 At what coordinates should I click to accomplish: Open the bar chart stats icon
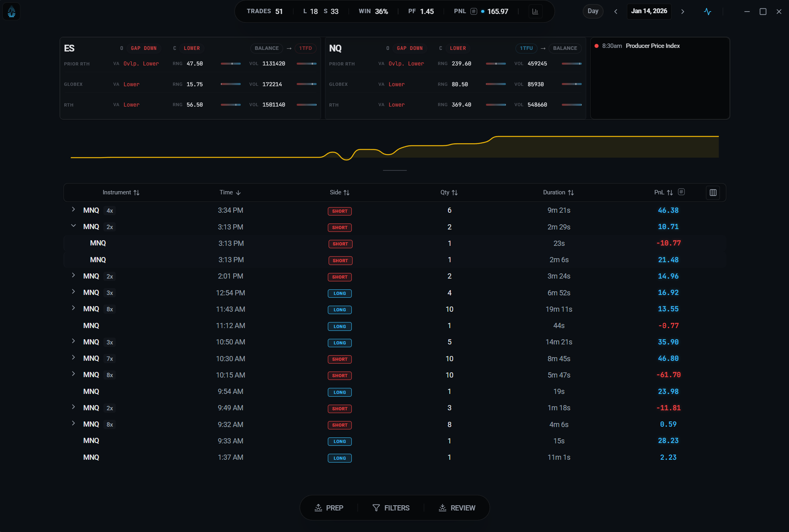[535, 12]
